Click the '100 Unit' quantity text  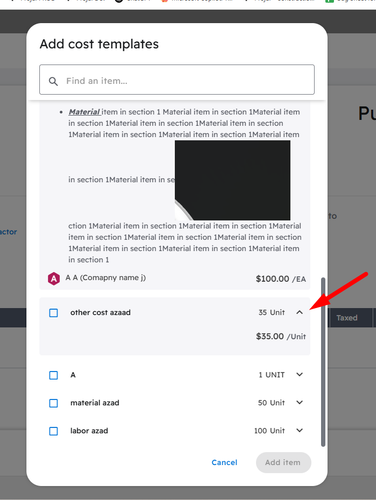pos(270,431)
